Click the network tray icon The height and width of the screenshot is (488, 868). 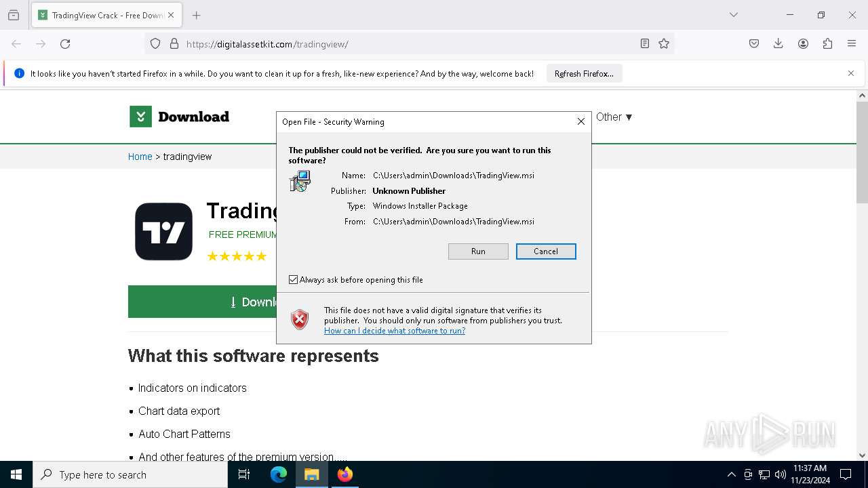click(764, 474)
